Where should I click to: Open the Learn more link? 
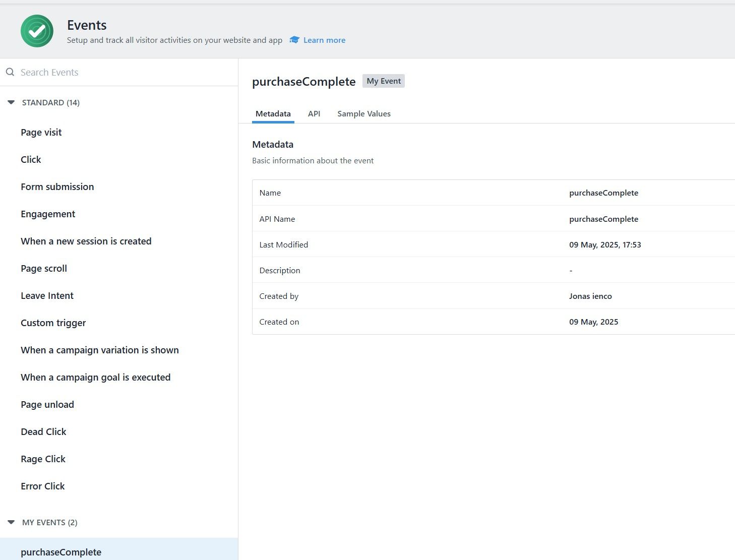(324, 40)
